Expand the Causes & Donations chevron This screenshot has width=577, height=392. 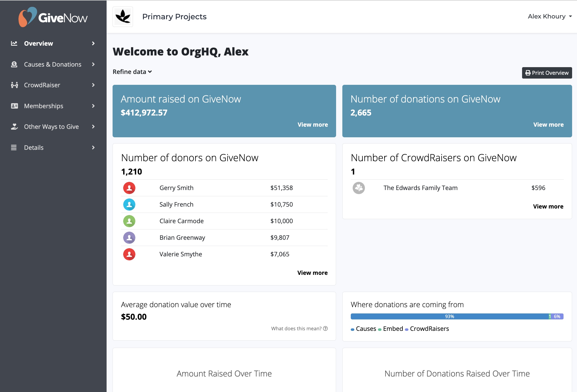tap(93, 64)
